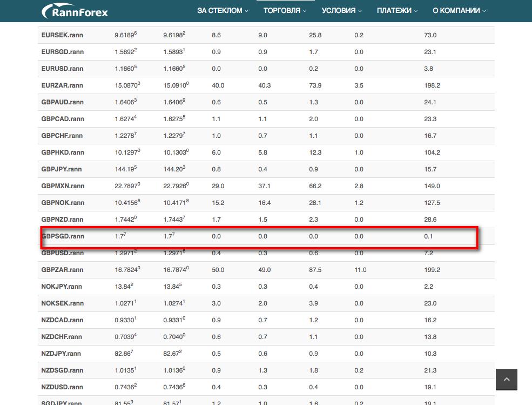This screenshot has height=405, width=532.
Task: Select the GBPCAD.rann symbol
Action: [x=63, y=119]
